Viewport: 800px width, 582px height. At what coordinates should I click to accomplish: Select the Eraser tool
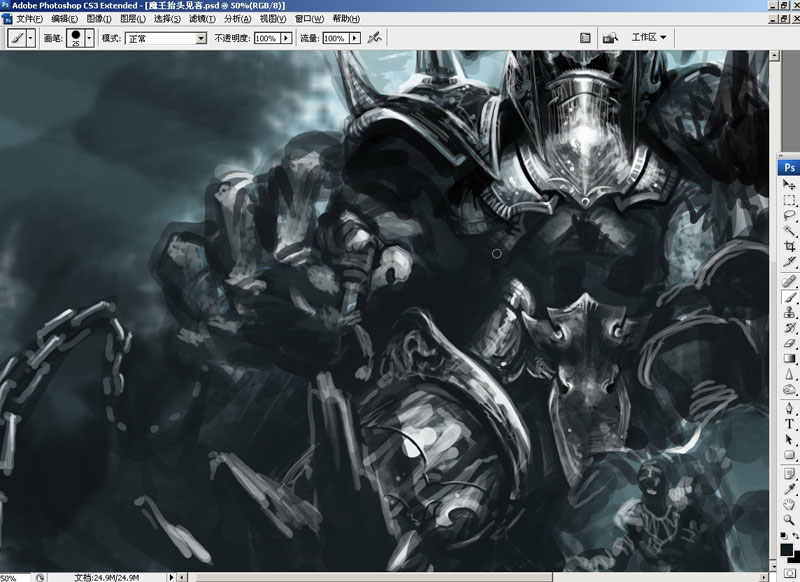[789, 343]
